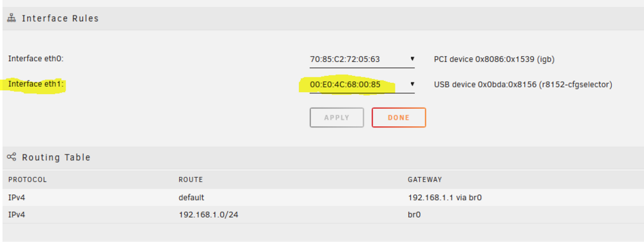The width and height of the screenshot is (644, 242).
Task: Select the Interface Rules section header
Action: click(323, 19)
